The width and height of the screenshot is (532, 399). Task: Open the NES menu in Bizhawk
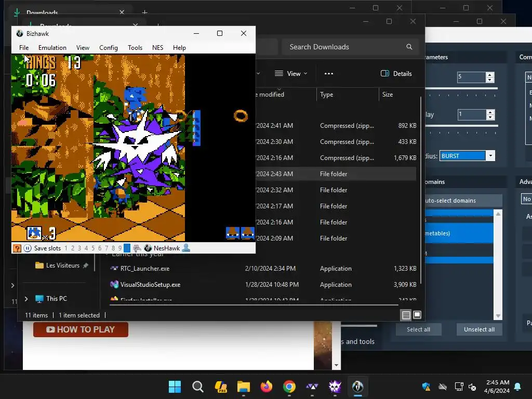pos(157,48)
